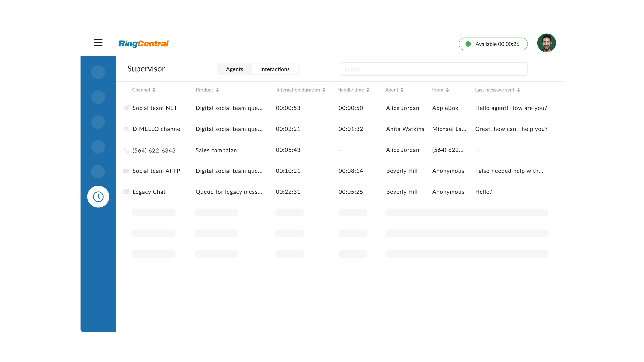The image size is (644, 362).
Task: Click handle time 00:08:14
Action: click(x=351, y=171)
